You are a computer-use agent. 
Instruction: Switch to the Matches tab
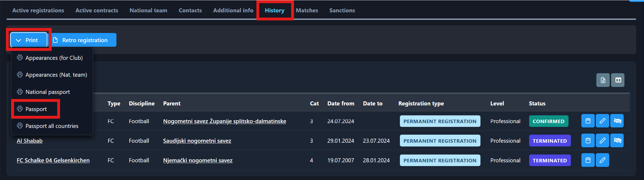307,10
